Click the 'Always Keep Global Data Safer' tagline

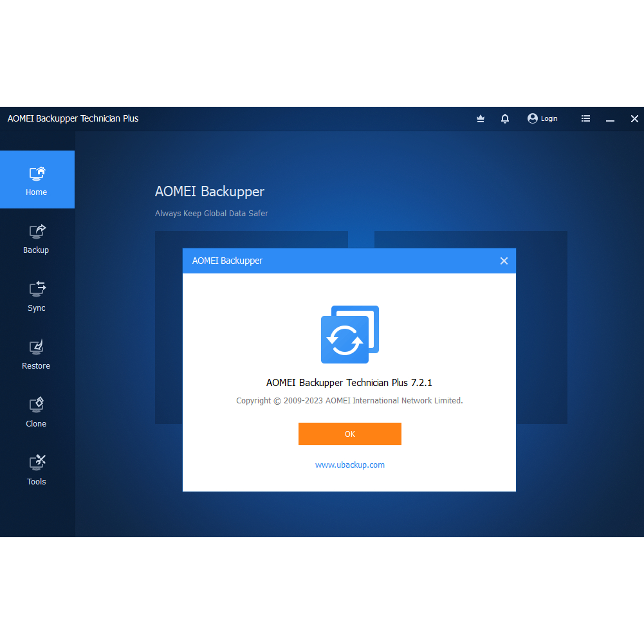(x=212, y=213)
